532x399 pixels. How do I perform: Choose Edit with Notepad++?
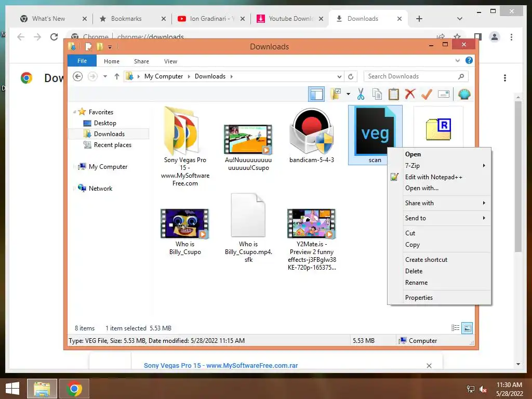pos(439,177)
